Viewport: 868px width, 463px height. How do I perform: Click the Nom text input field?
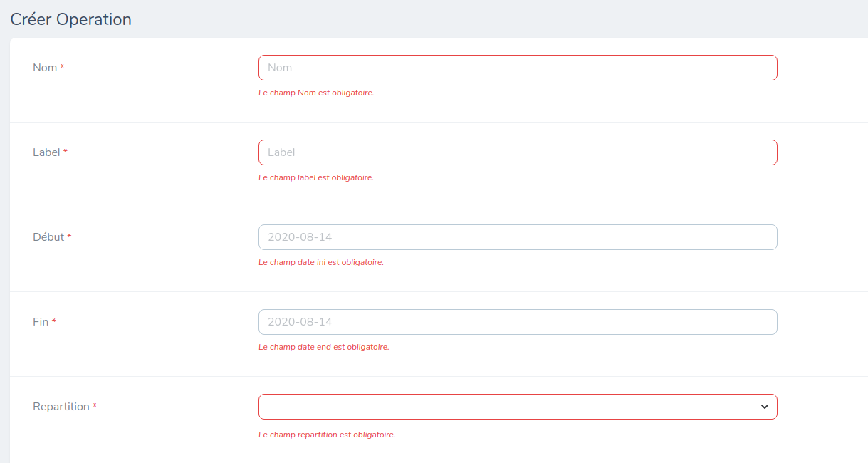coord(518,67)
